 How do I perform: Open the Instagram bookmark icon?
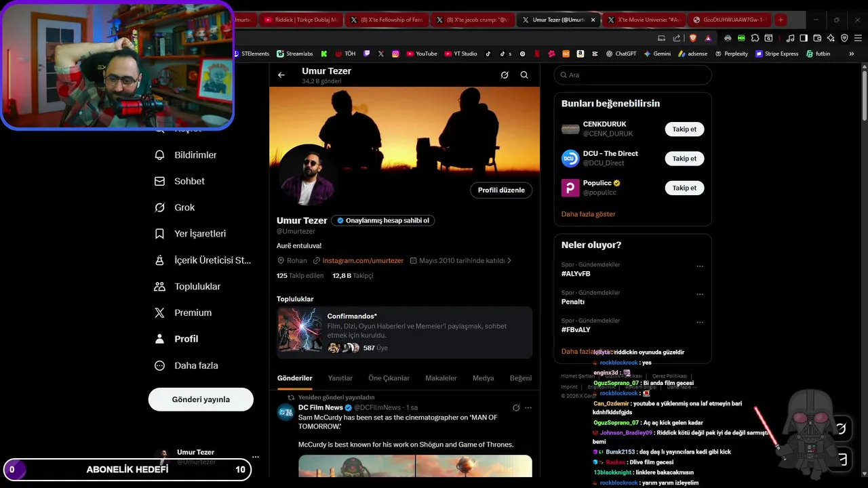point(395,54)
